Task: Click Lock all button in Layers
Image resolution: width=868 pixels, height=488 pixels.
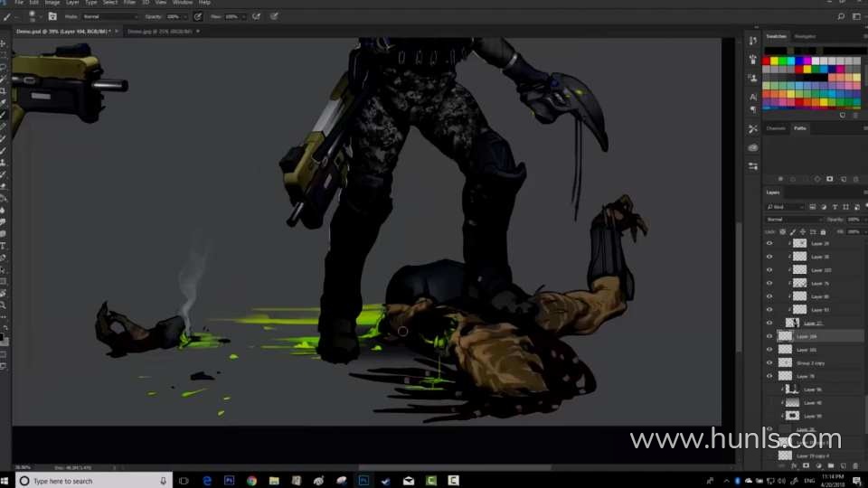Action: point(823,232)
